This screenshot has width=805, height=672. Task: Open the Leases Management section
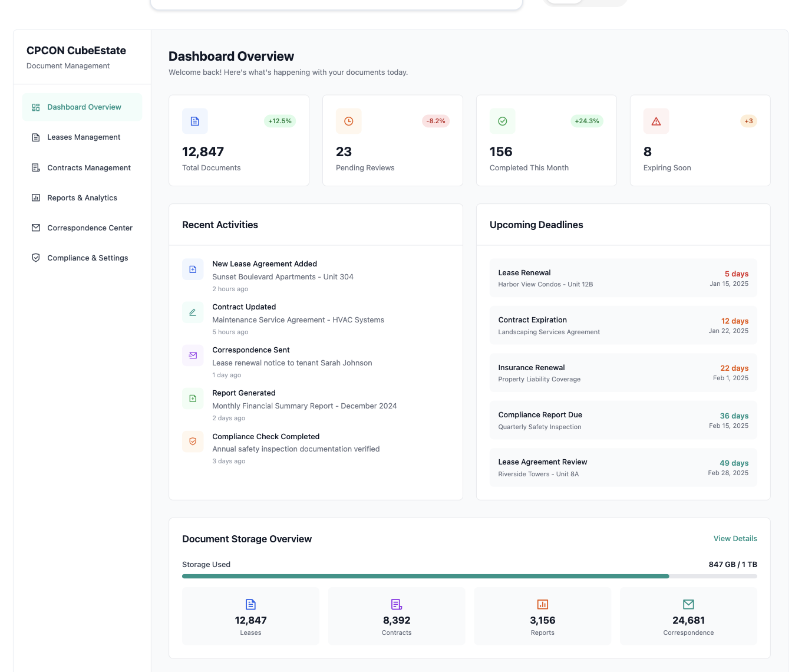point(83,137)
